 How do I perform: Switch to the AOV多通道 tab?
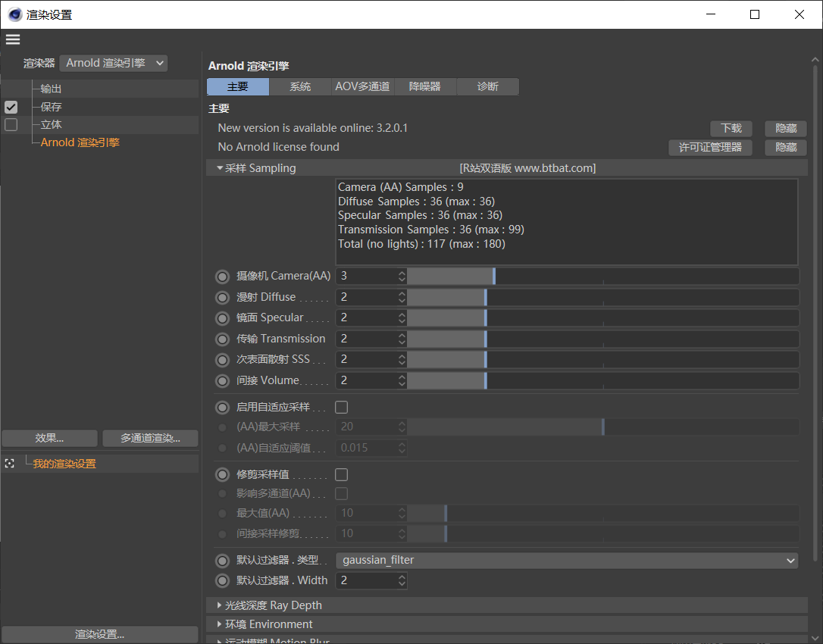tap(362, 86)
